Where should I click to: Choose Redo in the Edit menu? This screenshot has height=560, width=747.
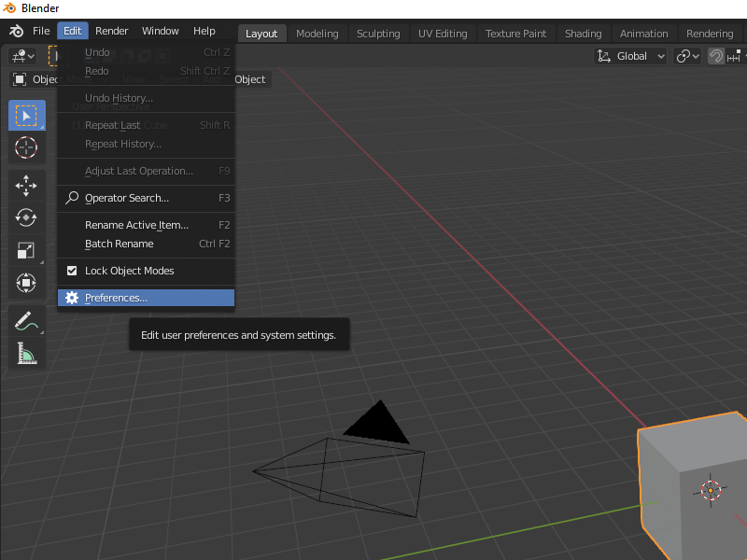click(146, 71)
